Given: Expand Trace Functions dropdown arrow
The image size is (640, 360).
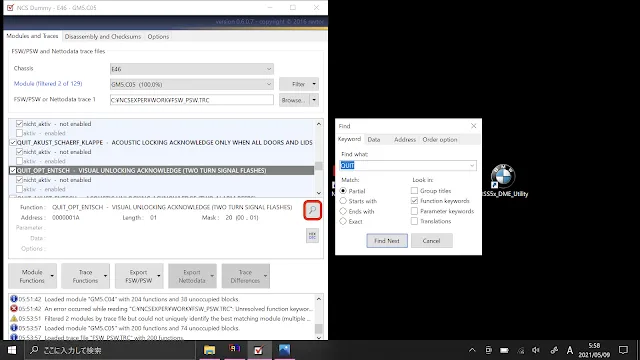Looking at the screenshot, I should (x=105, y=276).
